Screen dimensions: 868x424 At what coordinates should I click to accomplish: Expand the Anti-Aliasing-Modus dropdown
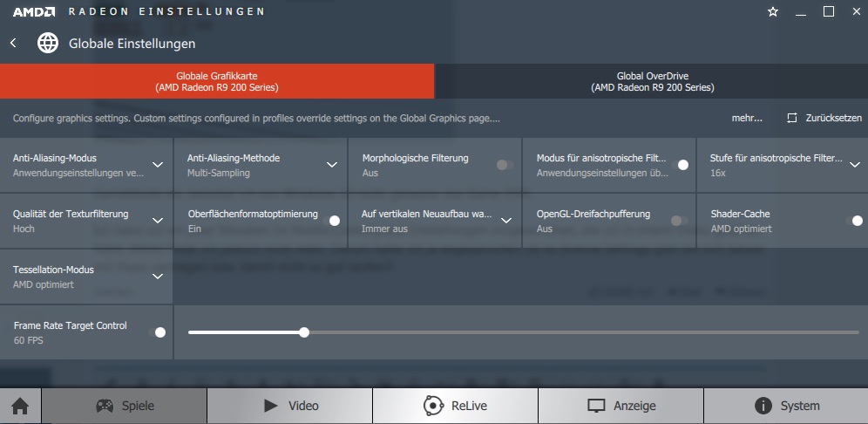(x=158, y=165)
